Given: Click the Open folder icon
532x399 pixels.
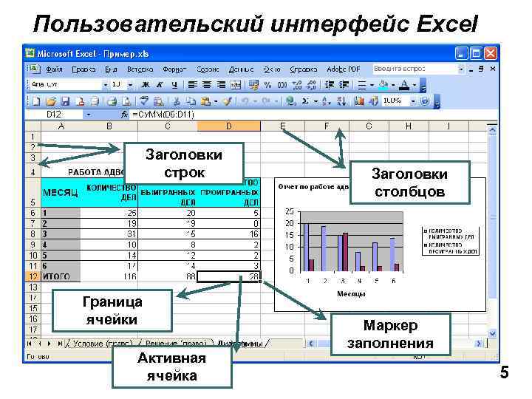Looking at the screenshot, I should pos(51,101).
